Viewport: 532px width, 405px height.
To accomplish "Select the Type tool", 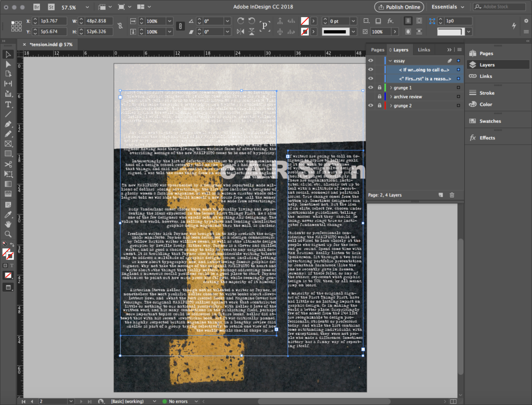I will click(x=8, y=104).
